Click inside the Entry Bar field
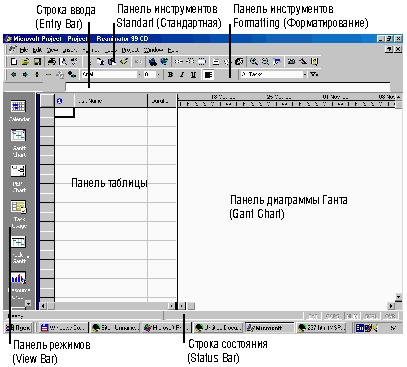 click(x=227, y=87)
